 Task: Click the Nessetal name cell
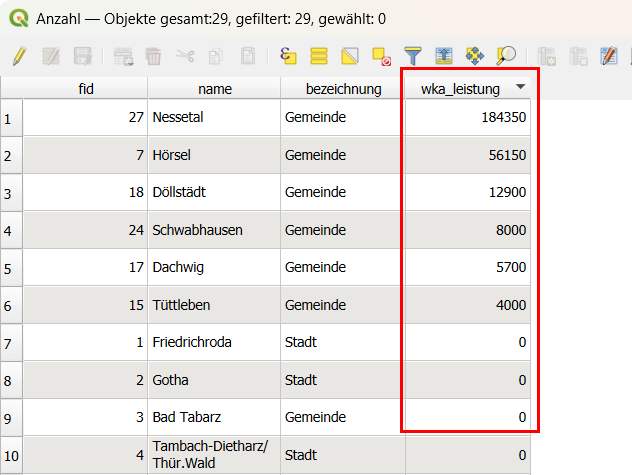click(214, 117)
